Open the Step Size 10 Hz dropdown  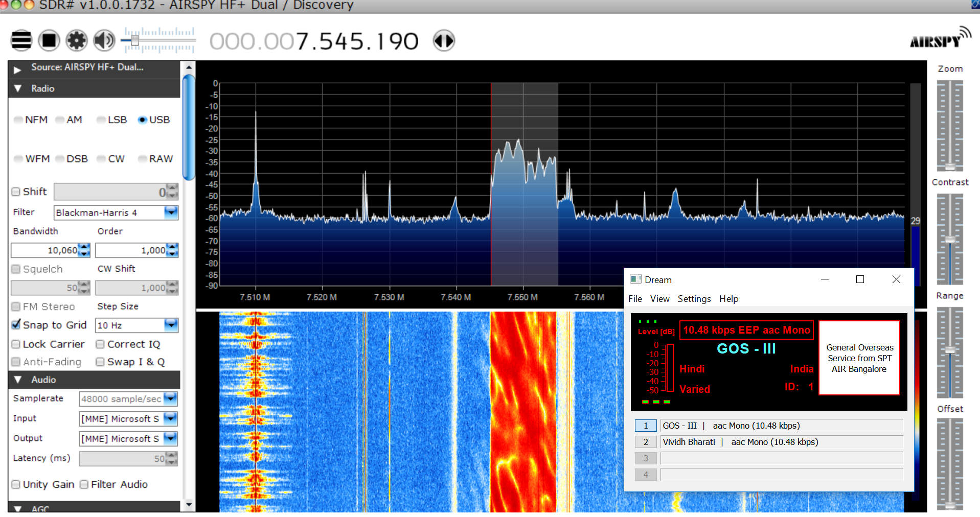tap(171, 325)
